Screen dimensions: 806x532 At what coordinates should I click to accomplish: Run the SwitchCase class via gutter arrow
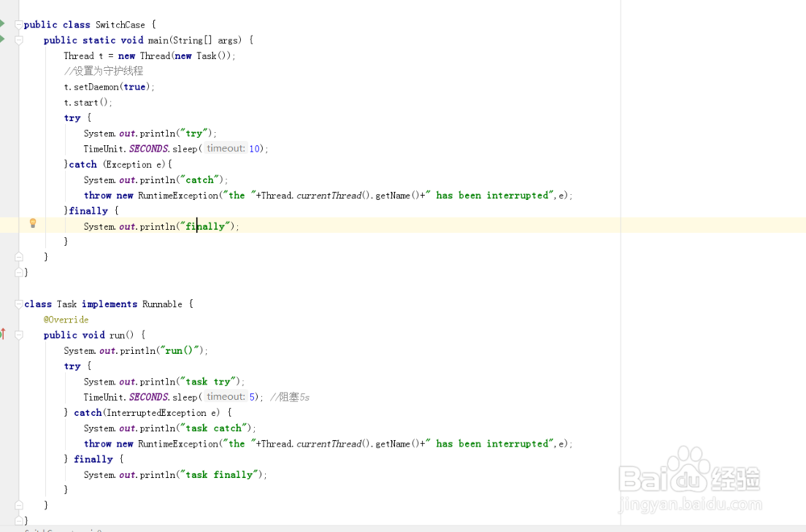tap(2, 23)
